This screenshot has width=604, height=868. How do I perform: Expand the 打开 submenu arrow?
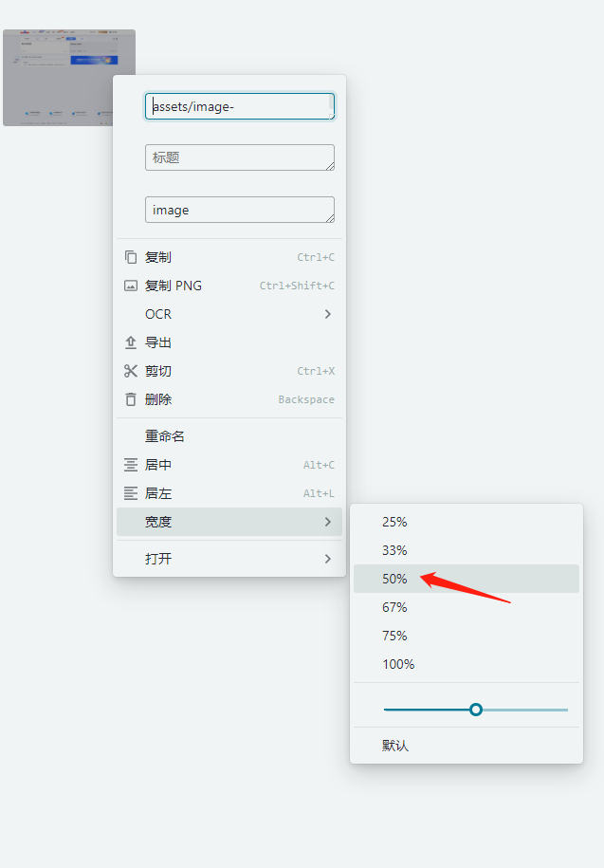point(328,559)
